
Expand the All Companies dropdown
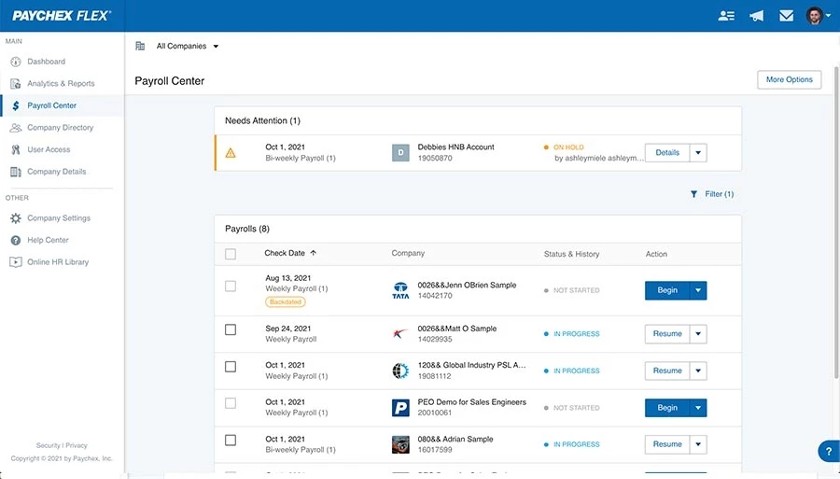[188, 46]
